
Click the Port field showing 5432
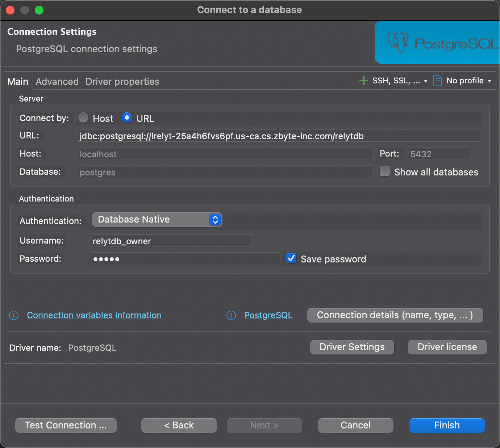[439, 154]
